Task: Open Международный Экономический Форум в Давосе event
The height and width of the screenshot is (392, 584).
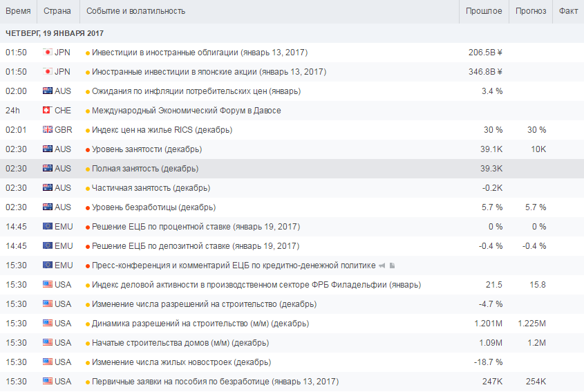Action: tap(186, 111)
